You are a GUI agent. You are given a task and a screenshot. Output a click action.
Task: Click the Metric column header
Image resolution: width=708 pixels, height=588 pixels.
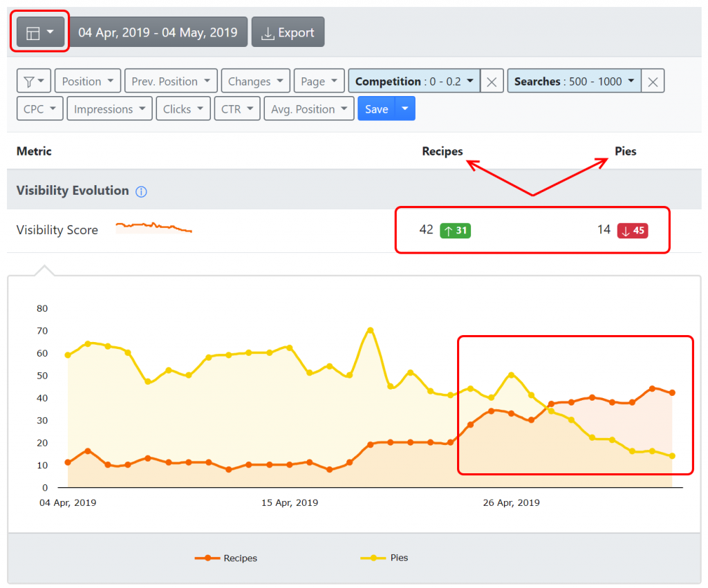tap(34, 151)
